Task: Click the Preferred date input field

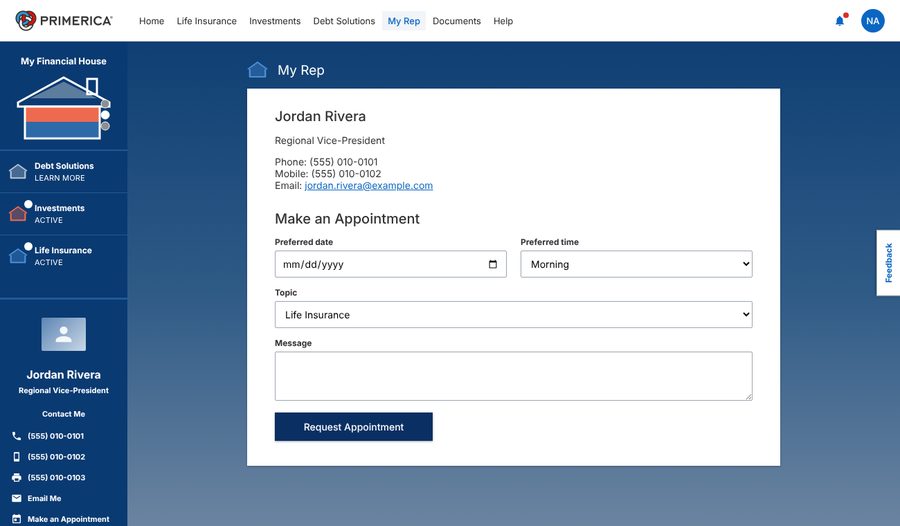Action: pos(390,264)
